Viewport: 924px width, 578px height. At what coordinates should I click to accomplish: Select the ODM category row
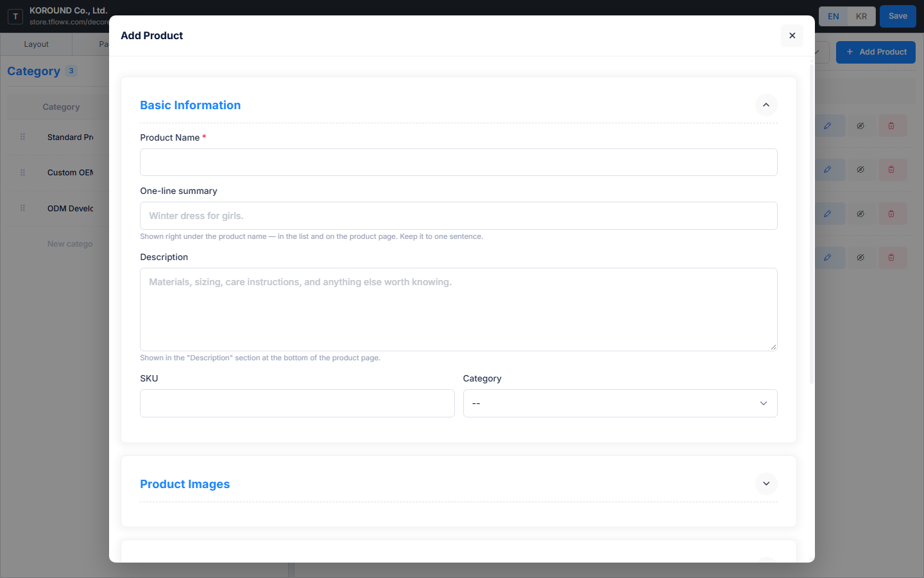coord(58,208)
